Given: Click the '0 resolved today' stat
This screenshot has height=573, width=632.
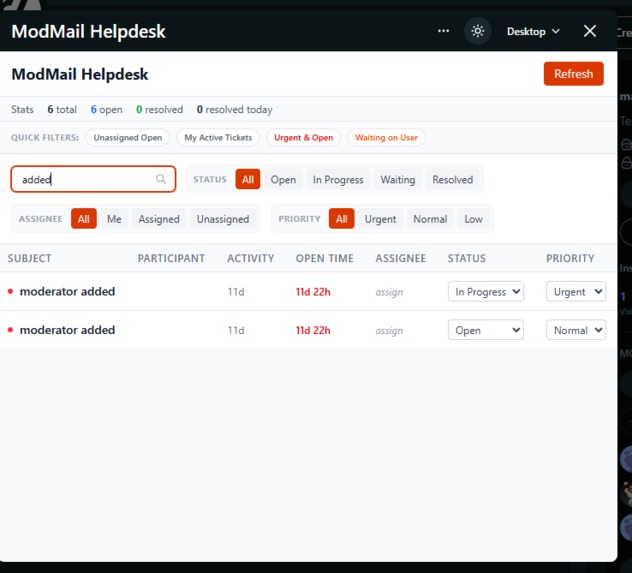Looking at the screenshot, I should 234,109.
